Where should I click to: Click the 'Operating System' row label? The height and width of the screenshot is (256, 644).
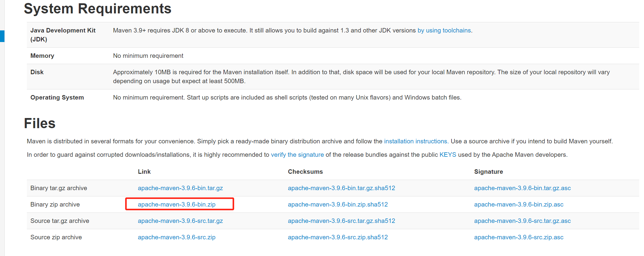pos(57,97)
